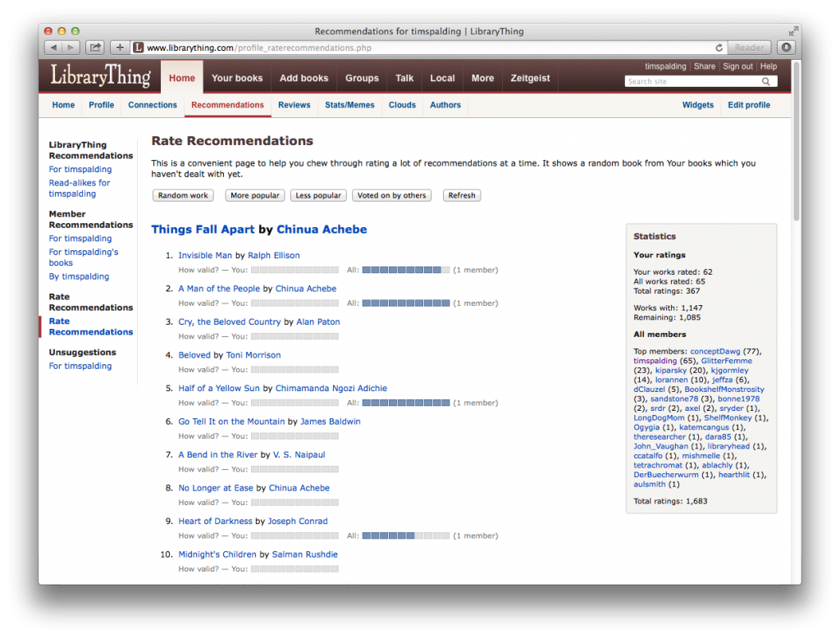Open the Widgets link
Image resolution: width=840 pixels, height=638 pixels.
coord(697,105)
